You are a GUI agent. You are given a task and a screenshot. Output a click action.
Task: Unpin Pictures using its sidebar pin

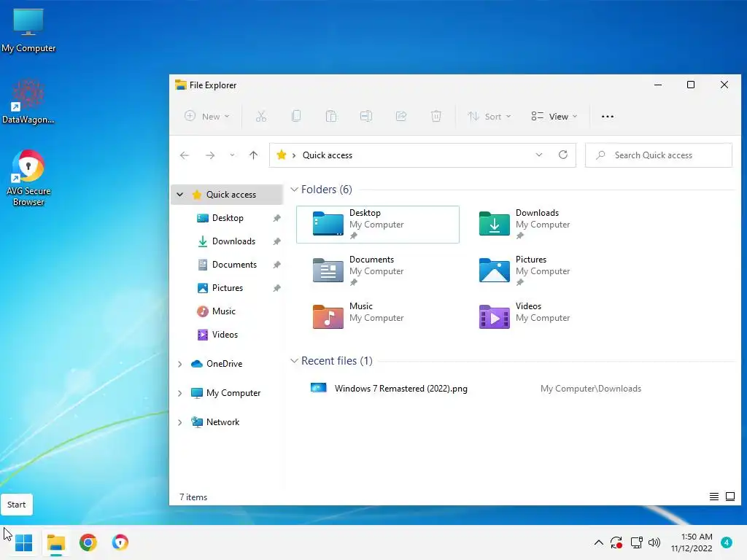(276, 288)
